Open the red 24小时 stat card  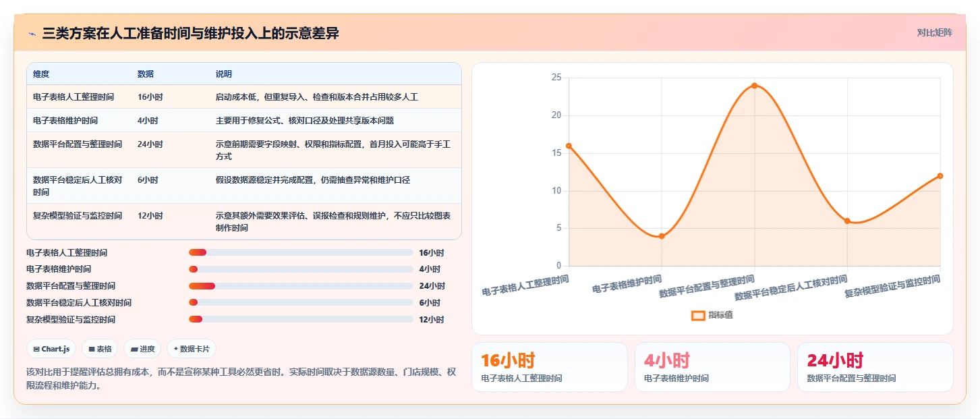(x=875, y=367)
